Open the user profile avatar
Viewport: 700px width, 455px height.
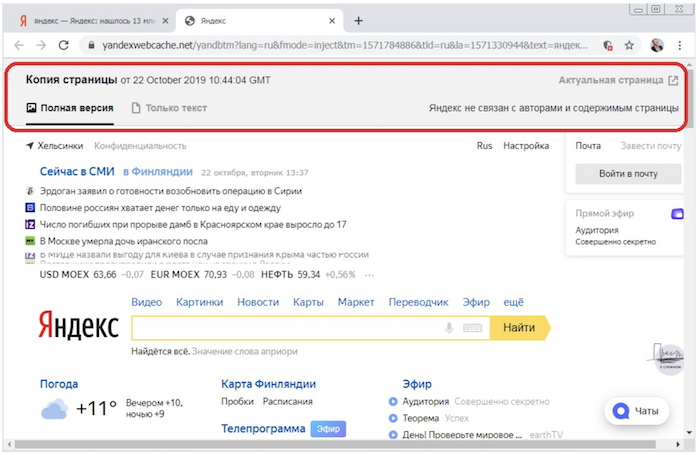pyautogui.click(x=657, y=45)
